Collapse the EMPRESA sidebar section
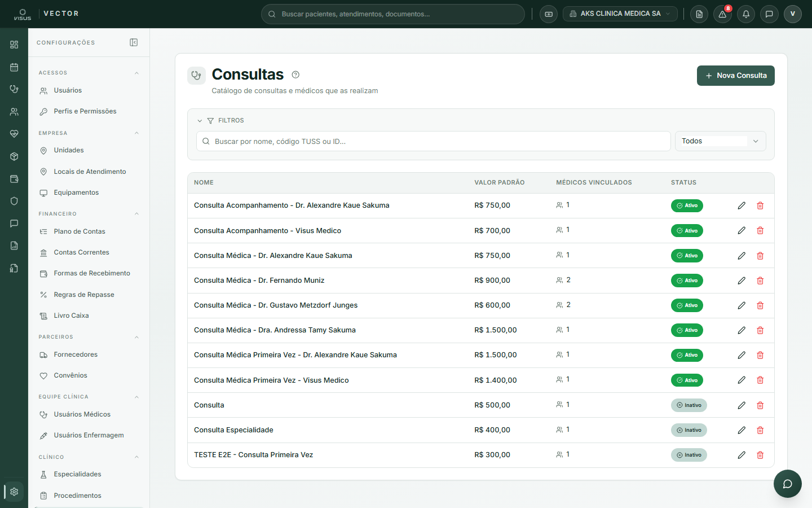The image size is (812, 508). 136,133
